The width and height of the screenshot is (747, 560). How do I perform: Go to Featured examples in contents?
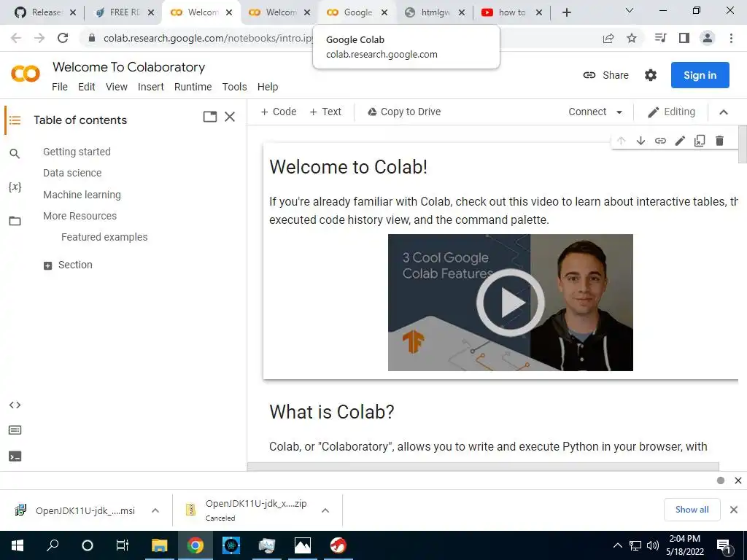tap(104, 237)
